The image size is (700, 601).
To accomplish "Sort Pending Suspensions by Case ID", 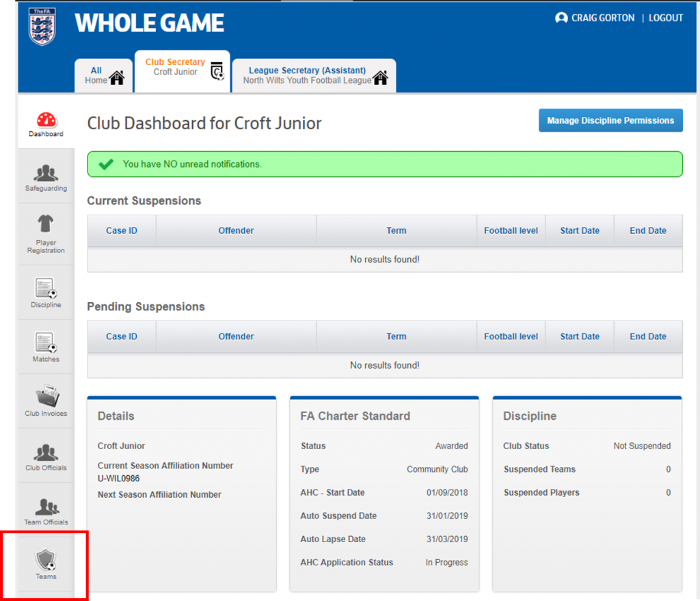I will pos(122,336).
